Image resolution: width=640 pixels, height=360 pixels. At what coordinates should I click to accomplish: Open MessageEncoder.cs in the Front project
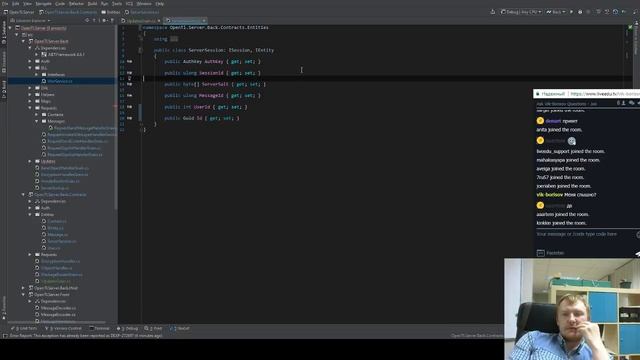coord(58,315)
